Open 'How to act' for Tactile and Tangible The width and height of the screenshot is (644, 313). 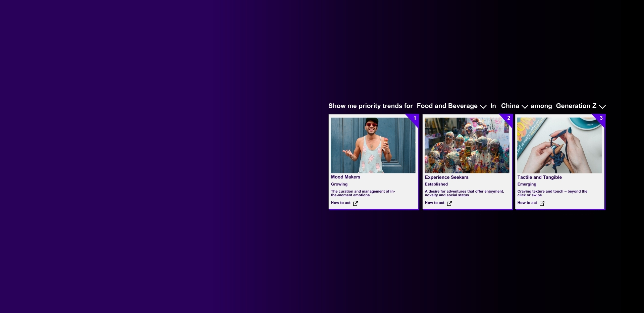[x=527, y=203]
